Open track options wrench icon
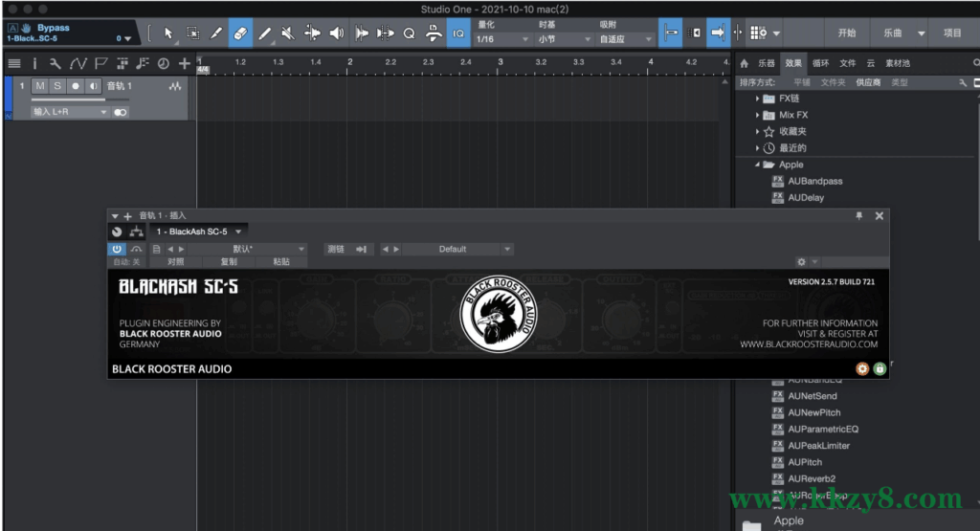The height and width of the screenshot is (531, 980). pyautogui.click(x=55, y=63)
